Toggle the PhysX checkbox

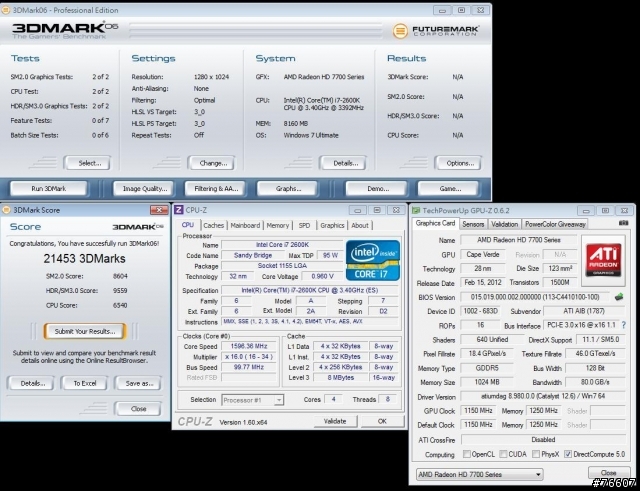(536, 454)
